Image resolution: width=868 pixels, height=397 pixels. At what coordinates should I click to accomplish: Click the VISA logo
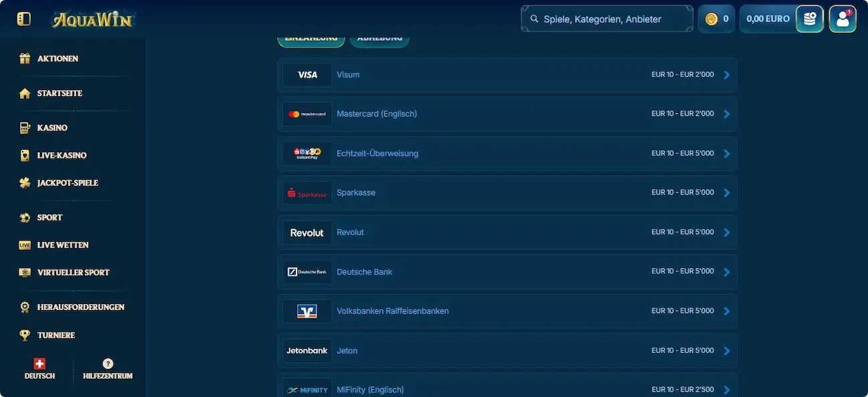[x=307, y=75]
